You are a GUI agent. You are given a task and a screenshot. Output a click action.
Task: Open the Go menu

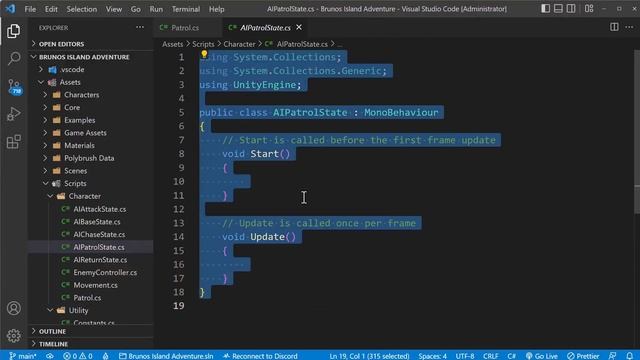(136, 9)
